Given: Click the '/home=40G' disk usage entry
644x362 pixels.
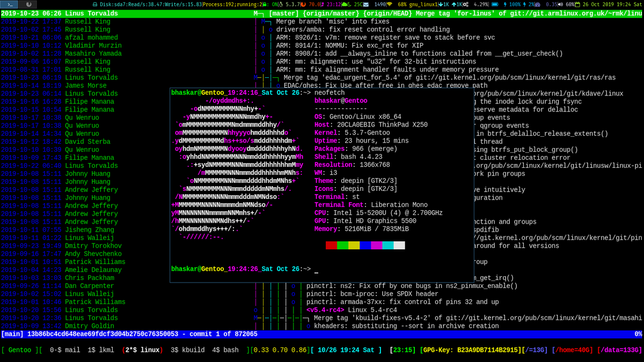Looking at the screenshot, I should (572, 350).
